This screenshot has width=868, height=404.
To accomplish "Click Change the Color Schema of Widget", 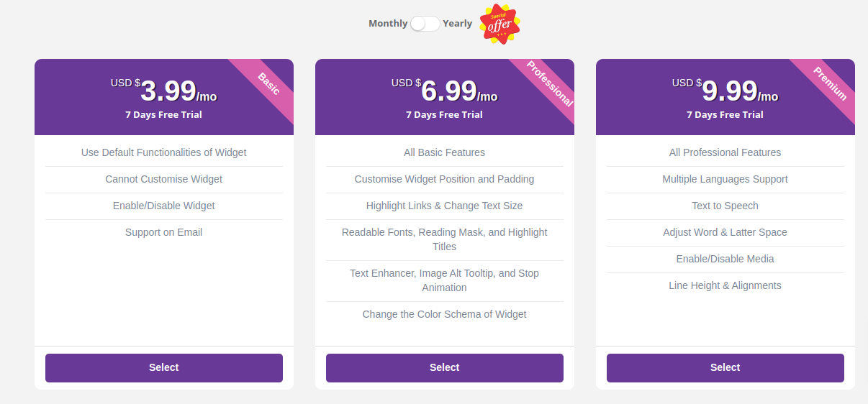I will (x=445, y=315).
